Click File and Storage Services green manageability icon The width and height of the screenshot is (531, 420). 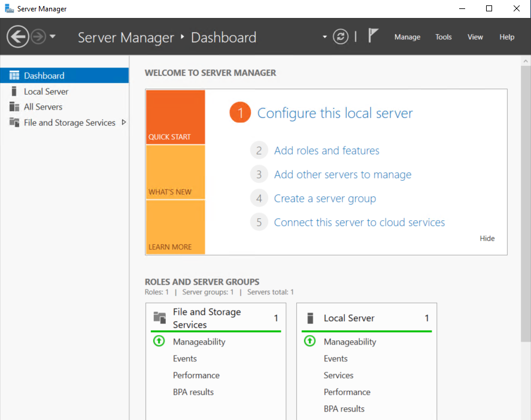(159, 341)
